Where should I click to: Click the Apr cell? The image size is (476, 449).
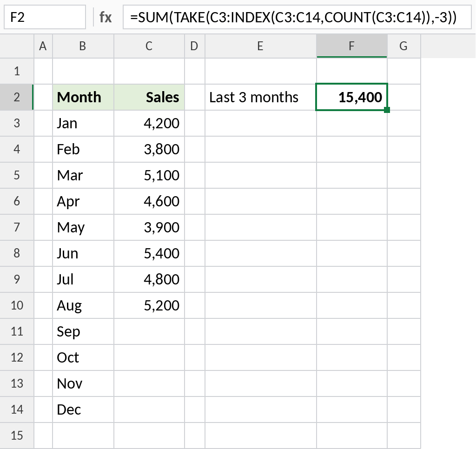point(83,201)
